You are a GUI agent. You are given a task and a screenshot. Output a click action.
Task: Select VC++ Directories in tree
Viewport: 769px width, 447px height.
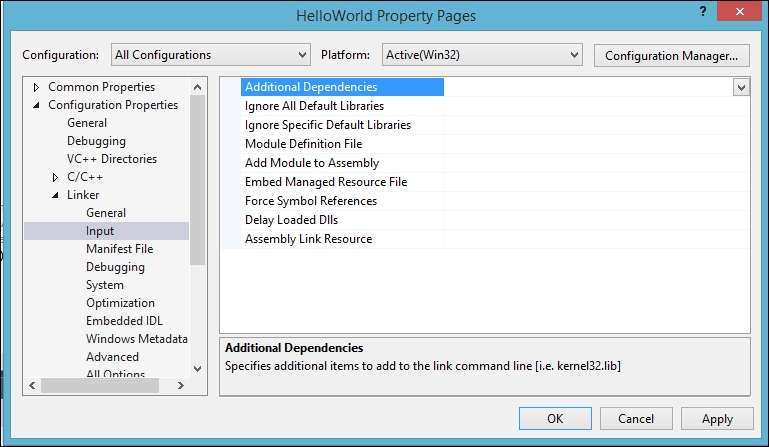click(x=112, y=159)
